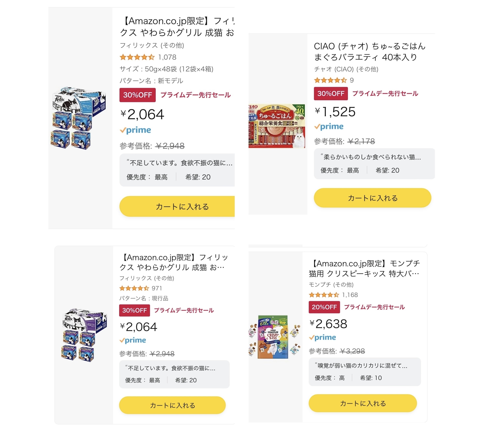Click prime badge under ¥2,638 price

coord(322,337)
